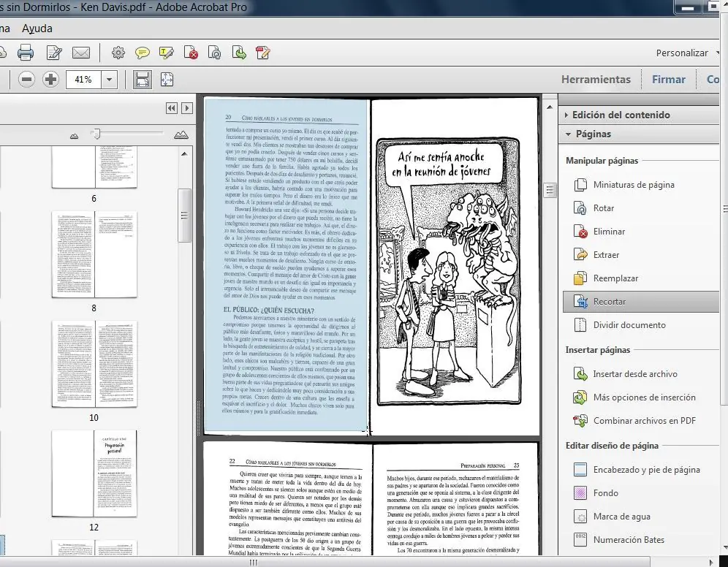Select page thumbnail labeled 12
The width and height of the screenshot is (728, 567).
pos(94,473)
